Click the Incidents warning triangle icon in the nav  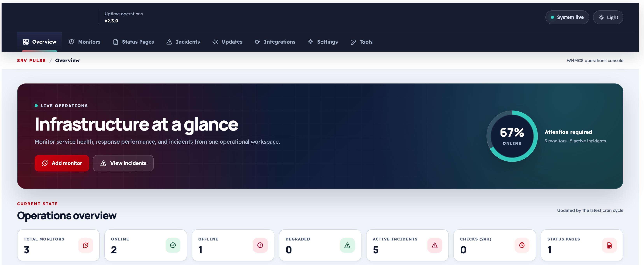tap(169, 42)
